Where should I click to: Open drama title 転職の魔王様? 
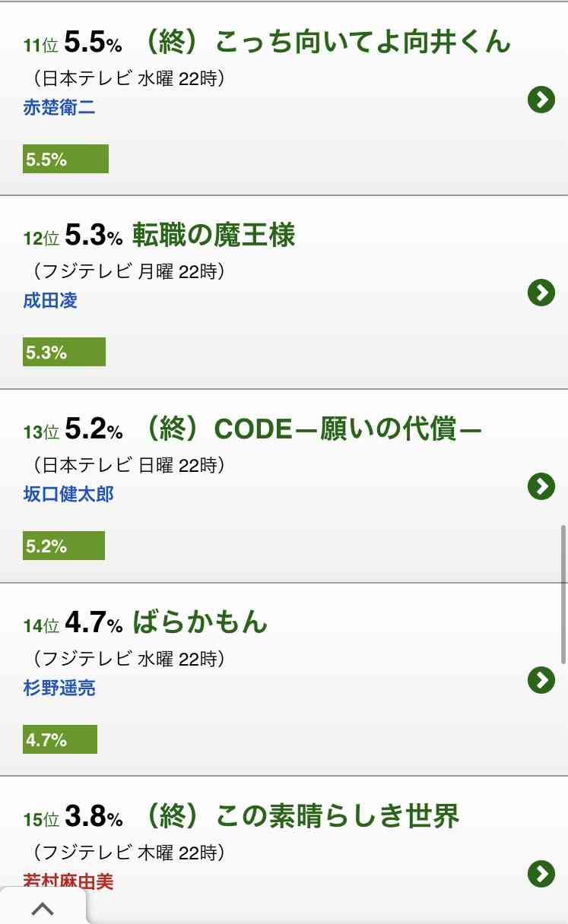(x=214, y=236)
